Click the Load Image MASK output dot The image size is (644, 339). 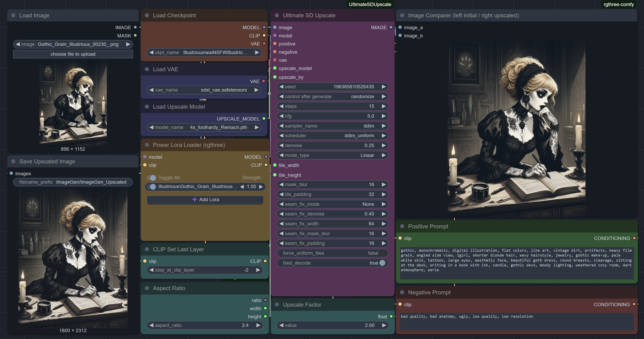click(x=135, y=36)
